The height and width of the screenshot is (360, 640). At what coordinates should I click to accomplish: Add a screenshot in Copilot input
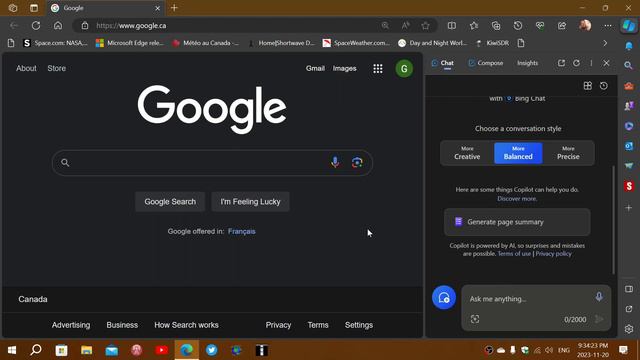[x=475, y=319]
